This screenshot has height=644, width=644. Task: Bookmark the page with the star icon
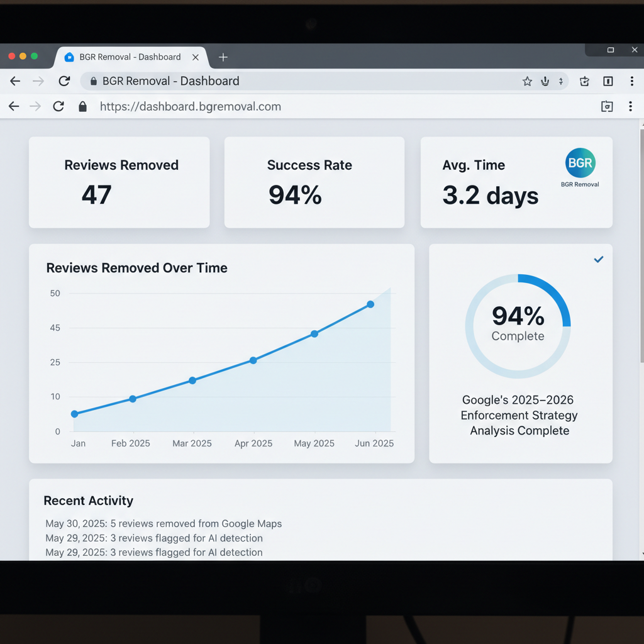pyautogui.click(x=527, y=81)
